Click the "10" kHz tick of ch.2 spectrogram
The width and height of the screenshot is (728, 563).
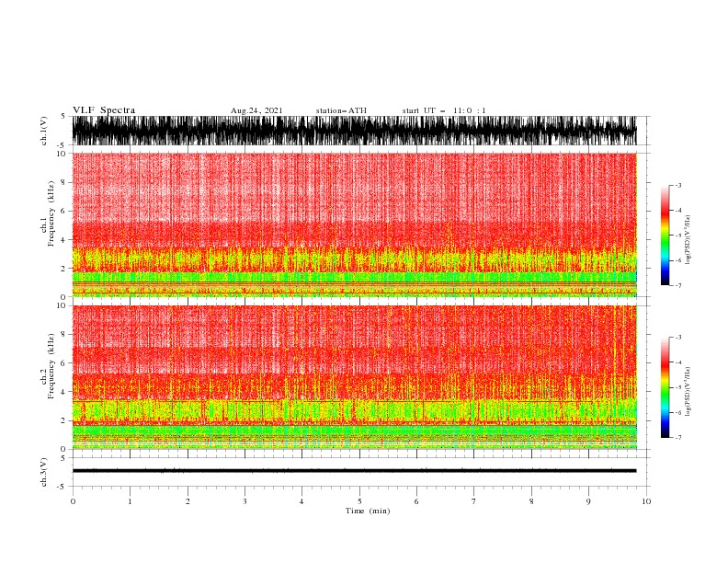tap(62, 305)
